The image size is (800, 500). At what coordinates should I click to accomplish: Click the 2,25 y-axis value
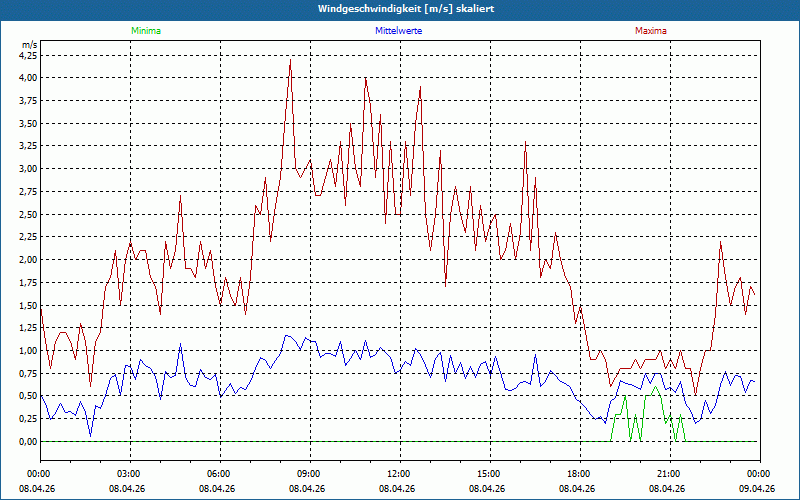point(29,237)
